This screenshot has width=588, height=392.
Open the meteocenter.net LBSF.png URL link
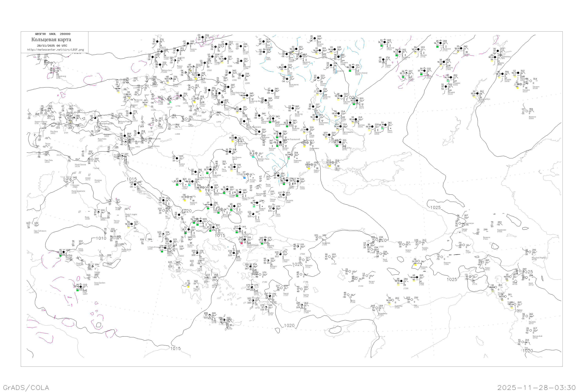click(55, 50)
